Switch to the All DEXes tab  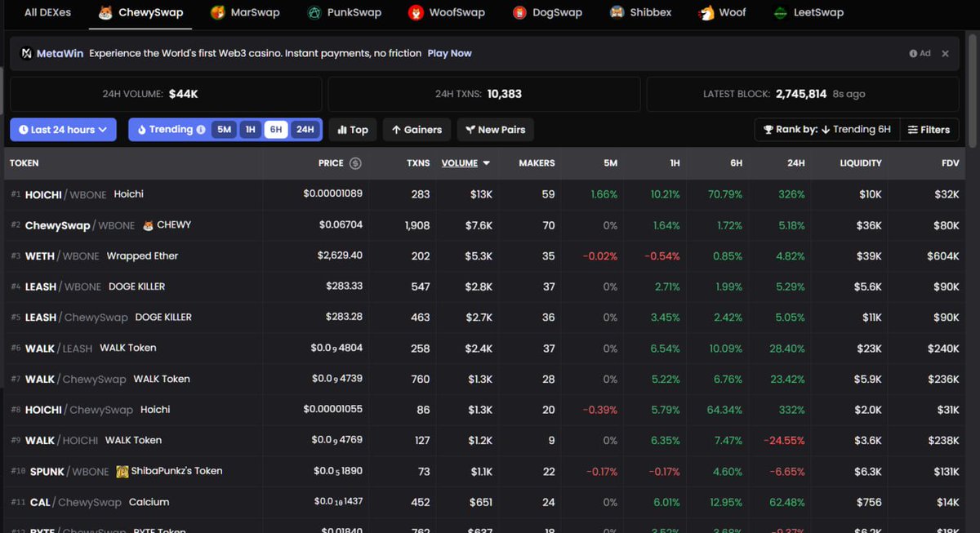[x=47, y=13]
